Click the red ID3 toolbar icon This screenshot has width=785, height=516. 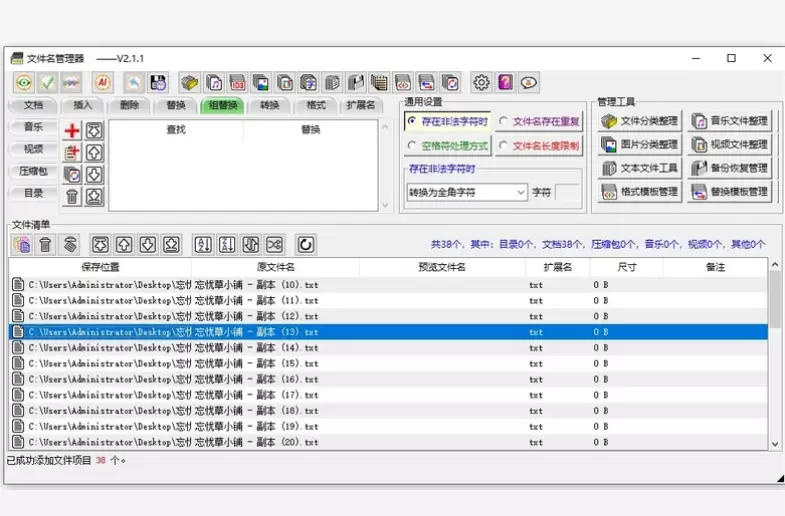click(237, 83)
